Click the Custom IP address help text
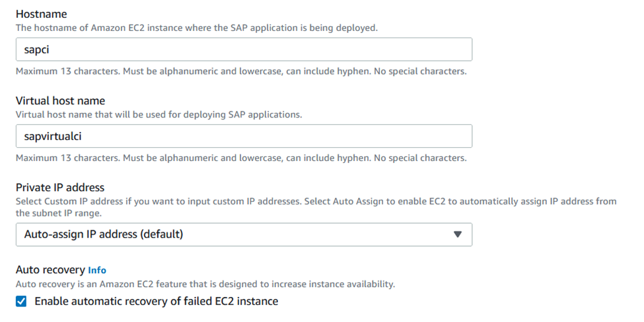Image resolution: width=644 pixels, height=322 pixels. pyautogui.click(x=316, y=201)
